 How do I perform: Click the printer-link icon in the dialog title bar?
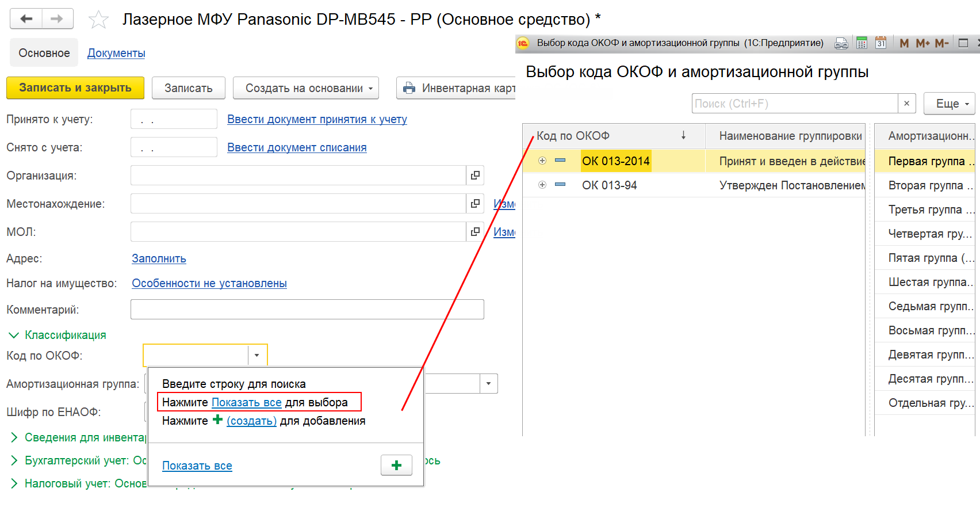841,43
